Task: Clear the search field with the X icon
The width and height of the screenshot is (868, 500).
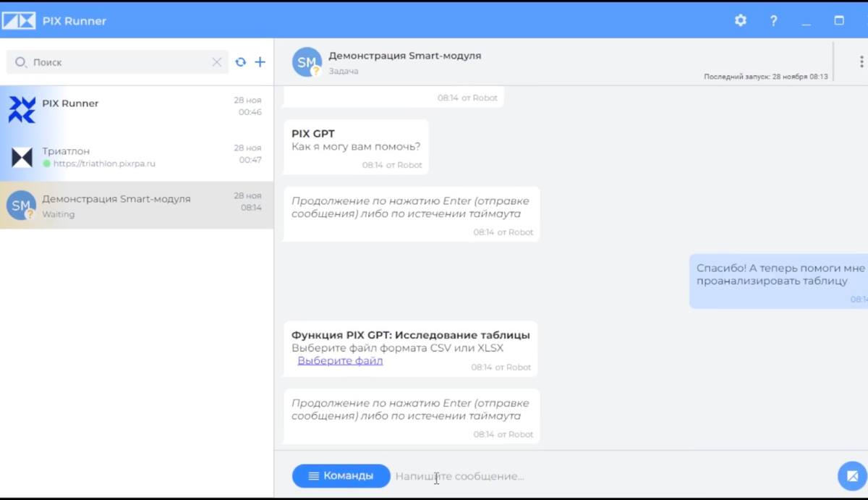Action: 216,62
